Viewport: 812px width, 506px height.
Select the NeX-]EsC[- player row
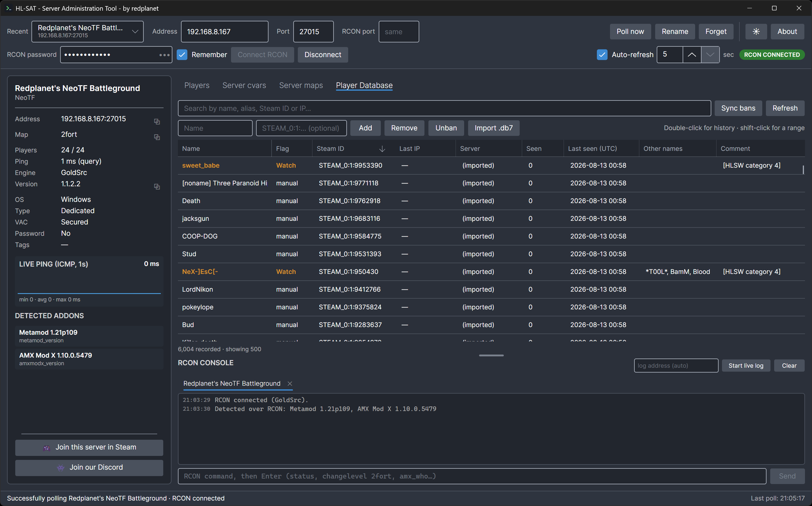(x=491, y=272)
